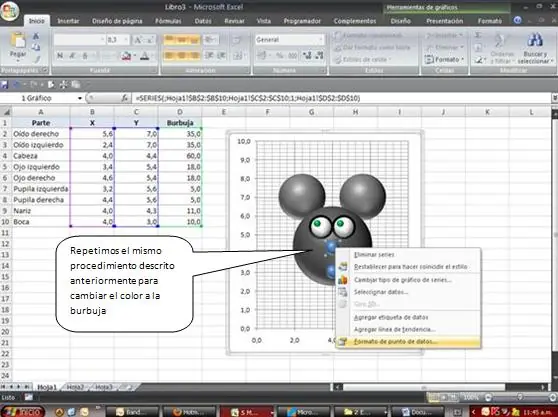Switch to the Insertar ribbon tab

click(68, 21)
